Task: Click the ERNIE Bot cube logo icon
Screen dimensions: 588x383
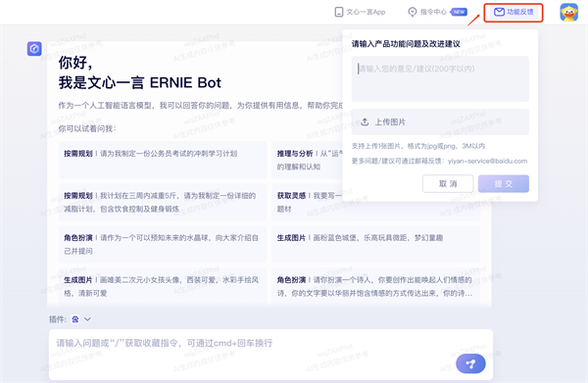Action: [34, 49]
